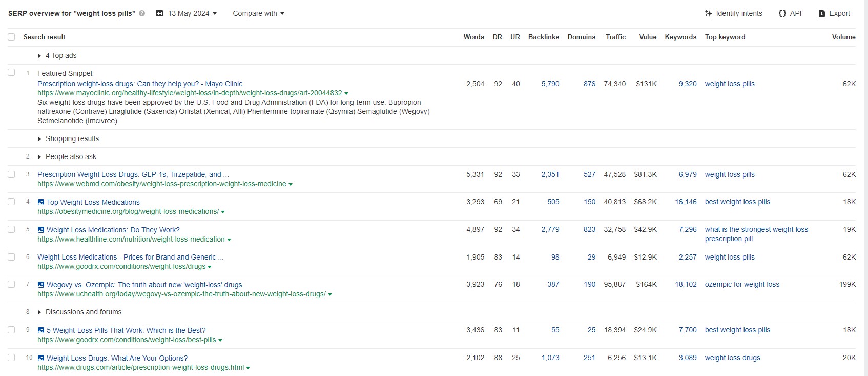Viewport: 868px width, 376px height.
Task: Check the WebMD result row checkbox
Action: pyautogui.click(x=11, y=174)
